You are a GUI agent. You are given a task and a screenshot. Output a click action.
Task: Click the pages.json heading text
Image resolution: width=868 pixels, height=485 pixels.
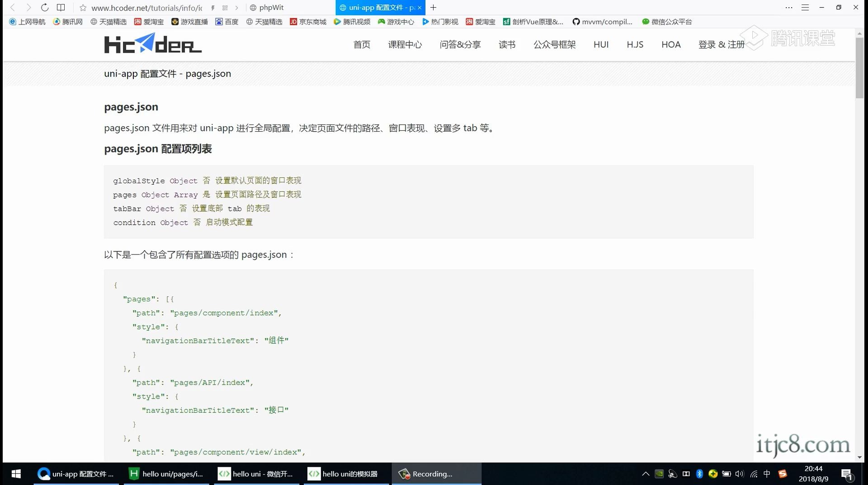(131, 107)
